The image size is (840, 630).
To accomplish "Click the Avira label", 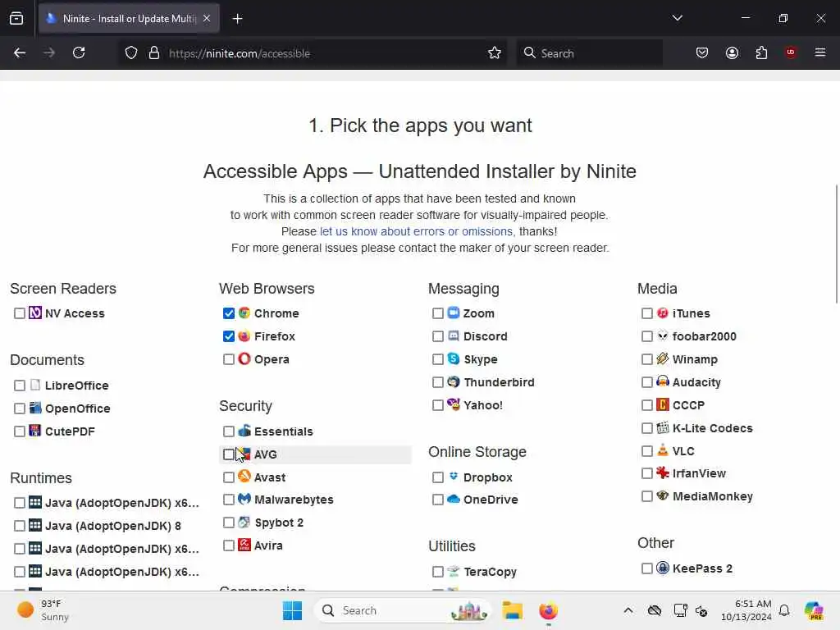I will 268,546.
